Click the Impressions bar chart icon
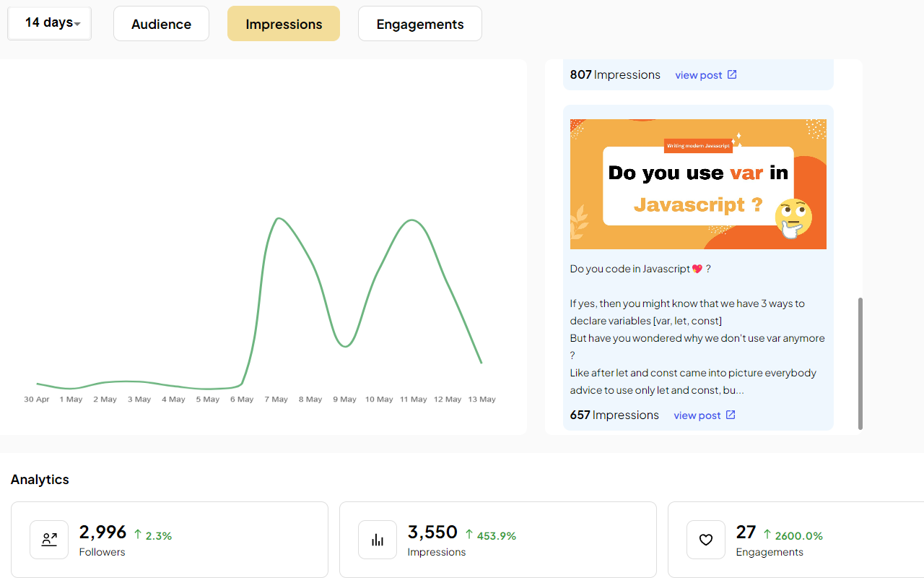The image size is (924, 578). click(378, 540)
